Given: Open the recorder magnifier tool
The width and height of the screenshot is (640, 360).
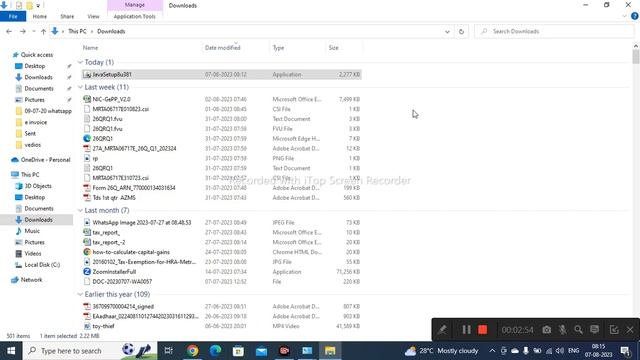Looking at the screenshot, I should pyautogui.click(x=578, y=330).
